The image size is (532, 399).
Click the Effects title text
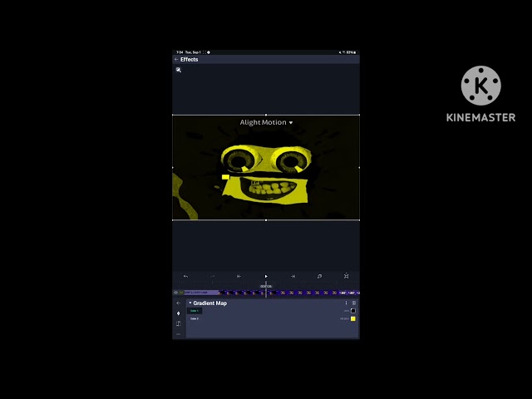190,59
